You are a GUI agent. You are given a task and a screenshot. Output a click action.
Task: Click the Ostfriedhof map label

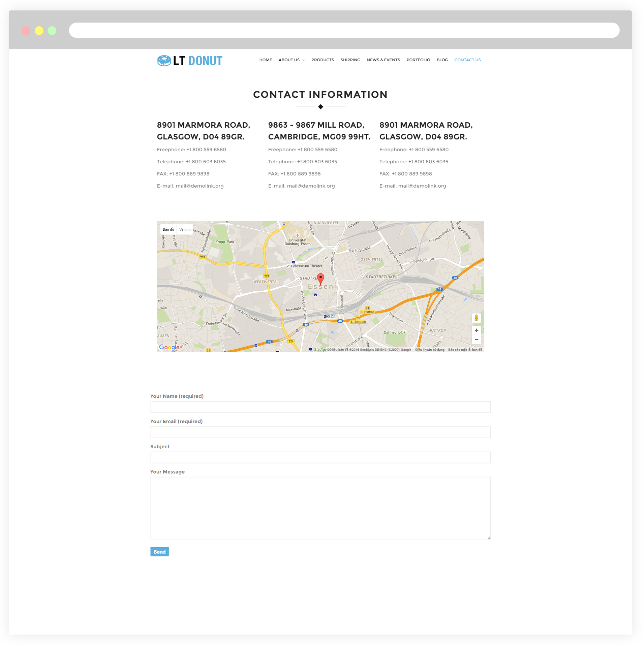tap(393, 332)
